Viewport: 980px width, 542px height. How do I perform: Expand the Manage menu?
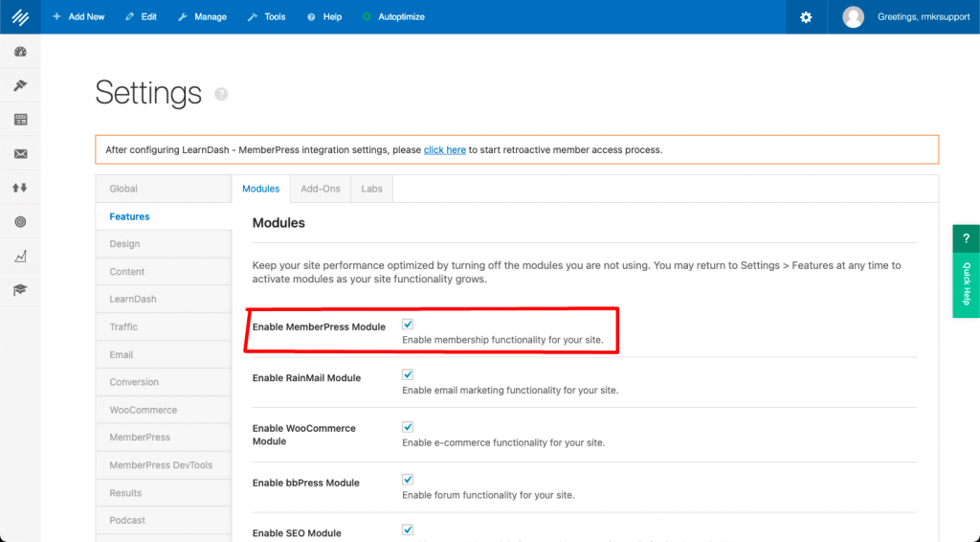click(x=203, y=17)
